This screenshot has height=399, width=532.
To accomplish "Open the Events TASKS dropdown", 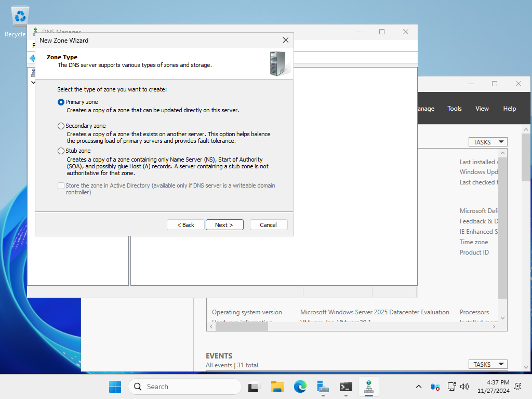I will (488, 364).
